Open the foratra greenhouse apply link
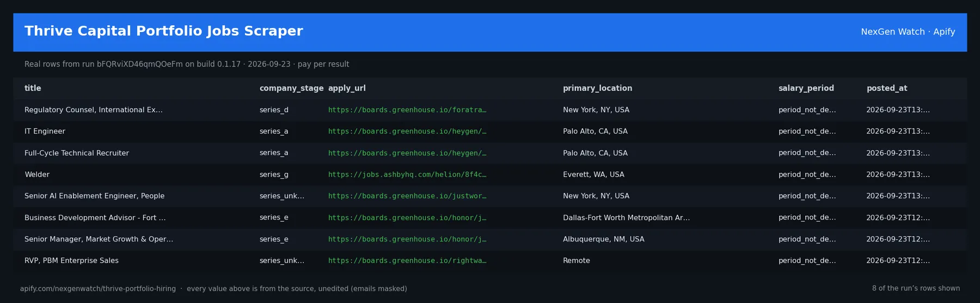 pyautogui.click(x=407, y=110)
